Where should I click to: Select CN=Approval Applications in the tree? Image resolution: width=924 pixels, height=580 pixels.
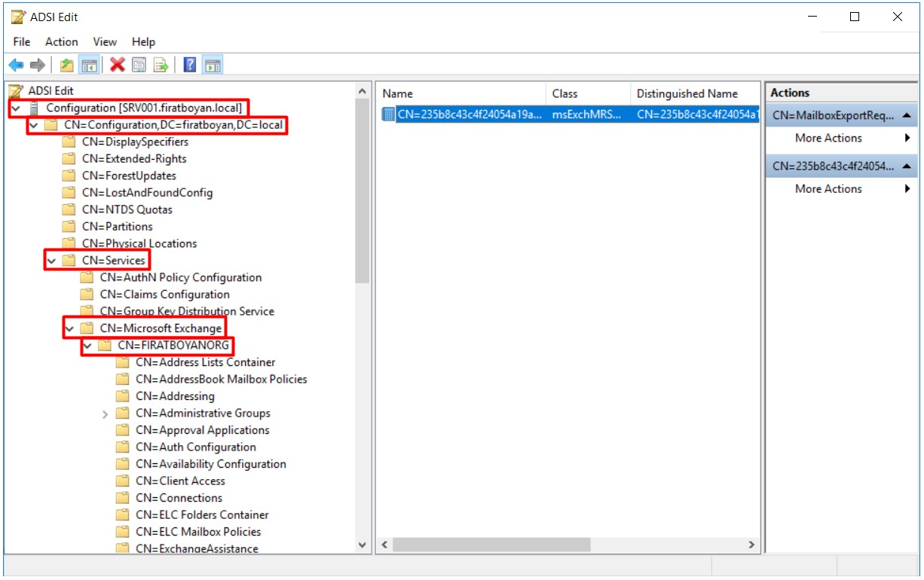tap(202, 430)
